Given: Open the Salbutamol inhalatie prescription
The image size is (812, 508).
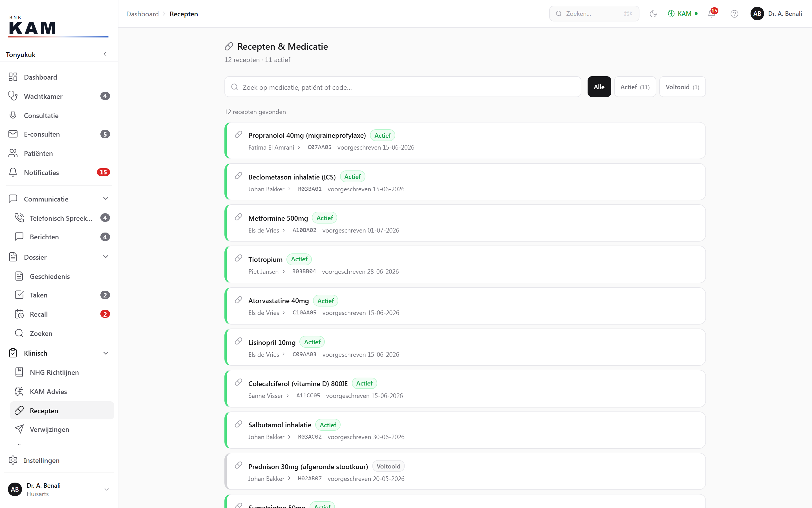Looking at the screenshot, I should (465, 430).
